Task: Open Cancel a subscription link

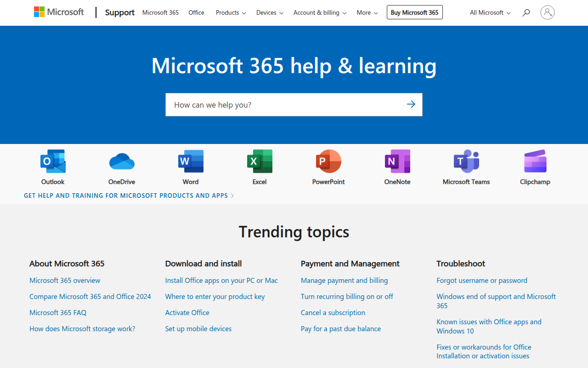Action: point(333,313)
